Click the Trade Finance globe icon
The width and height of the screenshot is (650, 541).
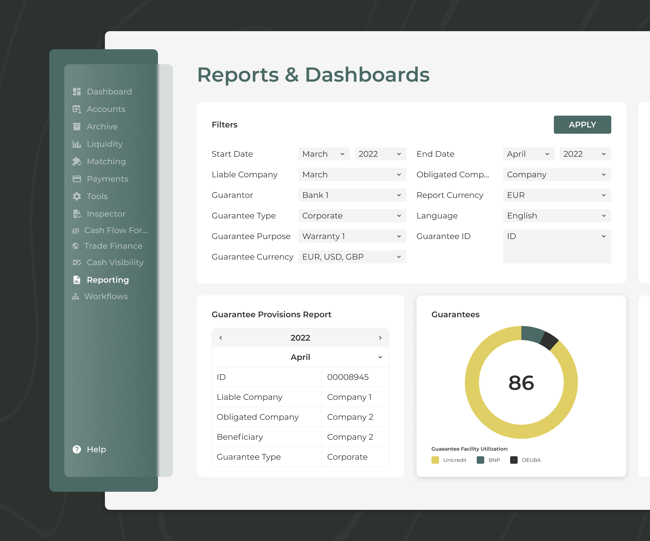pos(75,246)
